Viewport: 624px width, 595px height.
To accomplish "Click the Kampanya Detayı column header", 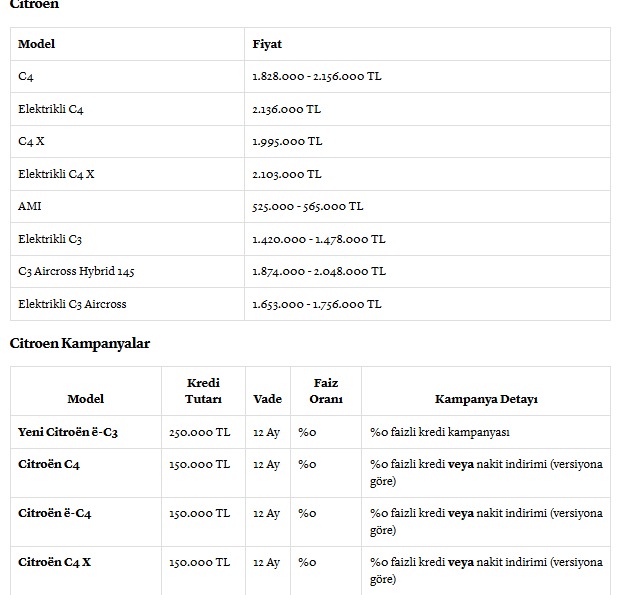I will click(486, 399).
